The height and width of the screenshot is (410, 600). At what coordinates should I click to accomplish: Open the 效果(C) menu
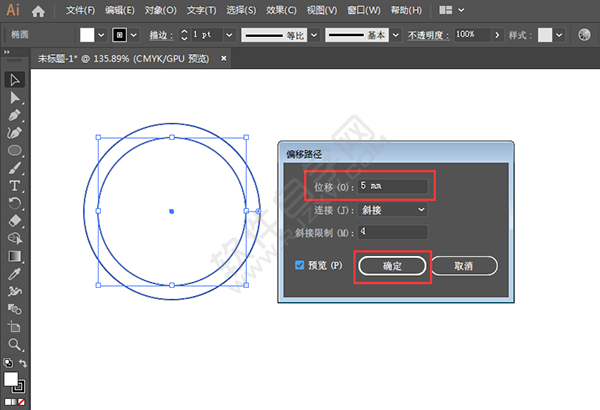pyautogui.click(x=281, y=10)
